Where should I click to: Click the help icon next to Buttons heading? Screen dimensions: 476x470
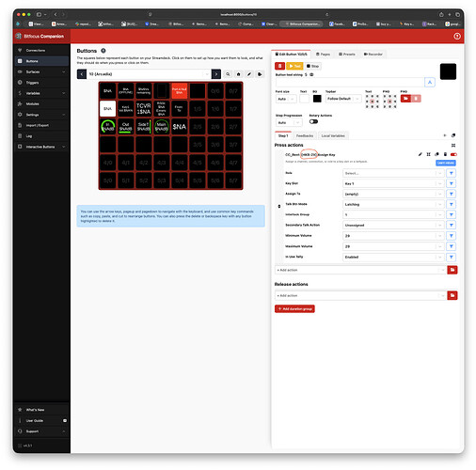pos(103,51)
